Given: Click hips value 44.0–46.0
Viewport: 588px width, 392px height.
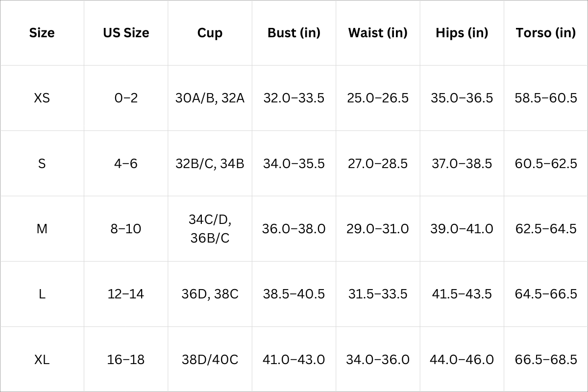Looking at the screenshot, I should pyautogui.click(x=462, y=360).
